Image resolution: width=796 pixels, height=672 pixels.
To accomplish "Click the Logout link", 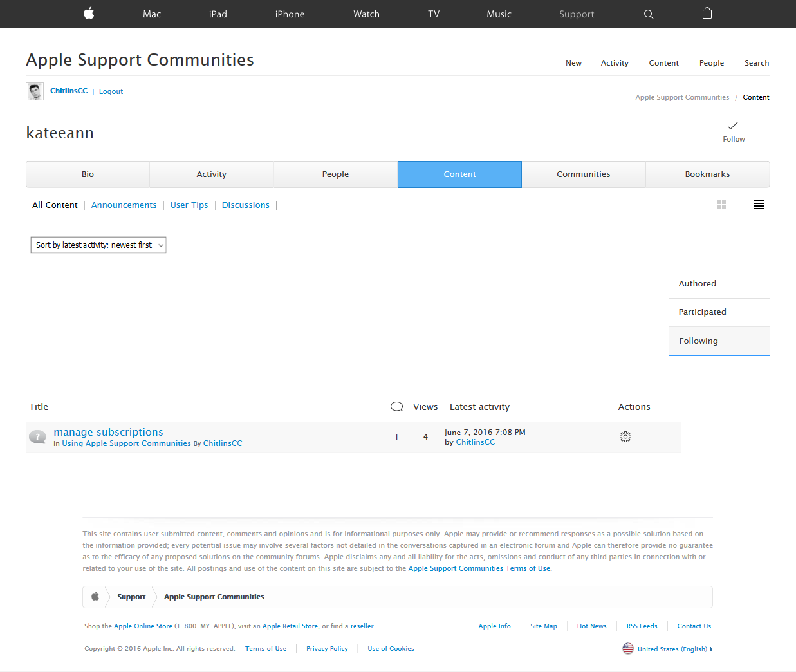I will tap(111, 91).
